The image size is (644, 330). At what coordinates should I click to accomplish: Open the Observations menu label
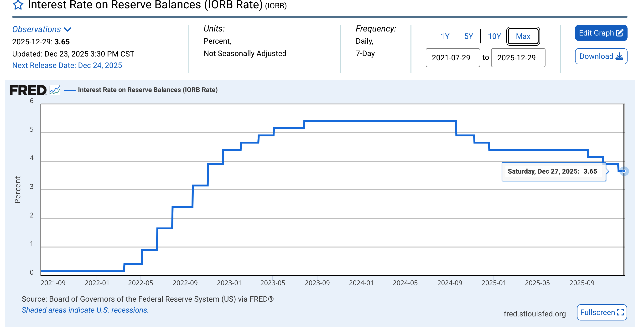pos(36,30)
